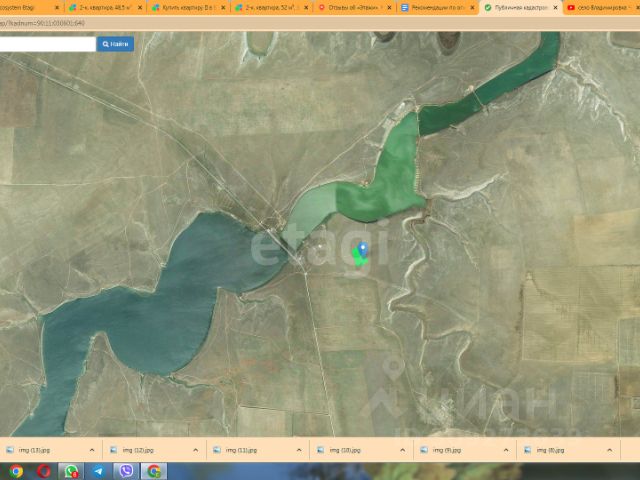
Task: Close the Отзывы об «Этажи» tab
Action: point(389,8)
